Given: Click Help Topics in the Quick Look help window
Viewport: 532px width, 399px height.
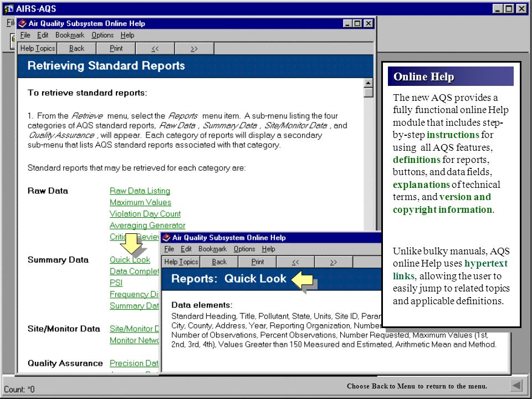Looking at the screenshot, I should click(181, 262).
